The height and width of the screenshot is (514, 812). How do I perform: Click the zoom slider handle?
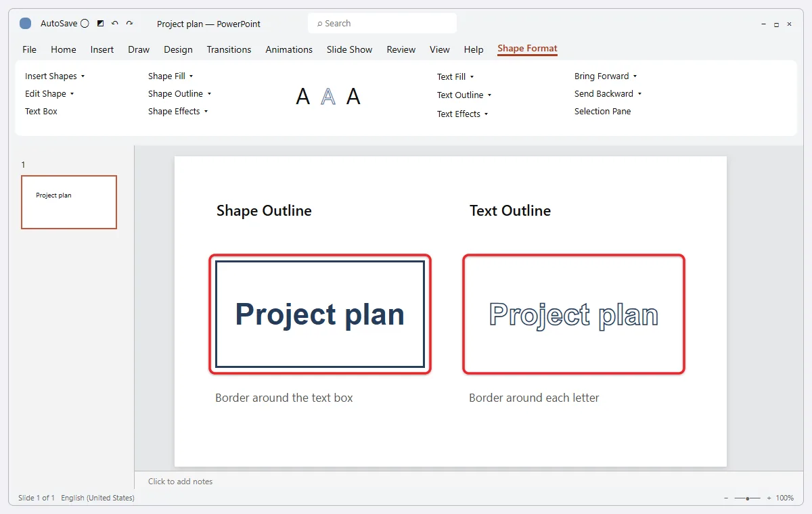click(747, 498)
